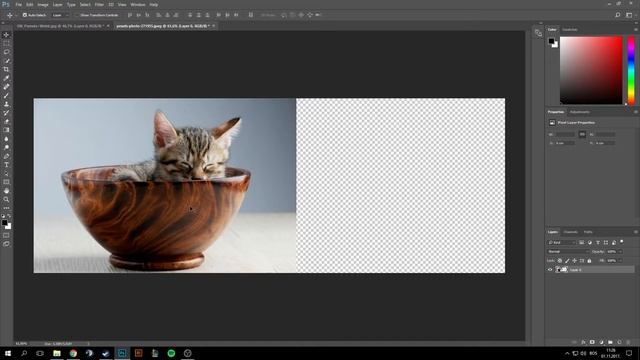The image size is (640, 360).
Task: Switch to the Channels tab
Action: tap(570, 232)
